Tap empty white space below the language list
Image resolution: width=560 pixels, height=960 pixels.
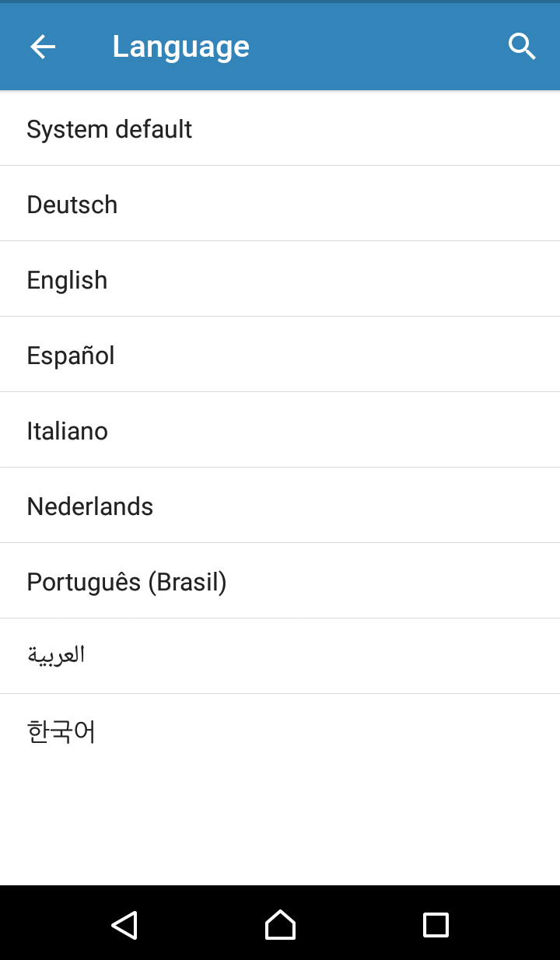(280, 825)
